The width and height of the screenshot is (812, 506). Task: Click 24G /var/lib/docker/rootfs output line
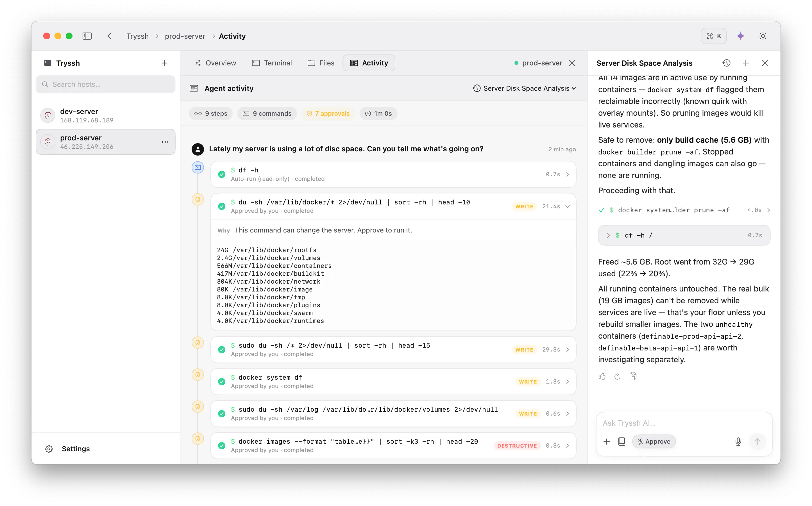pos(267,250)
